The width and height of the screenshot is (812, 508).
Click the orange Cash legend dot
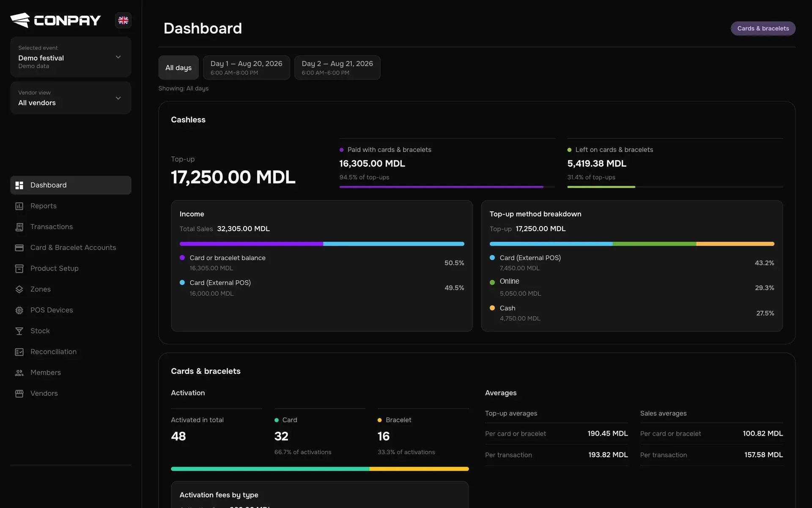tap(492, 308)
